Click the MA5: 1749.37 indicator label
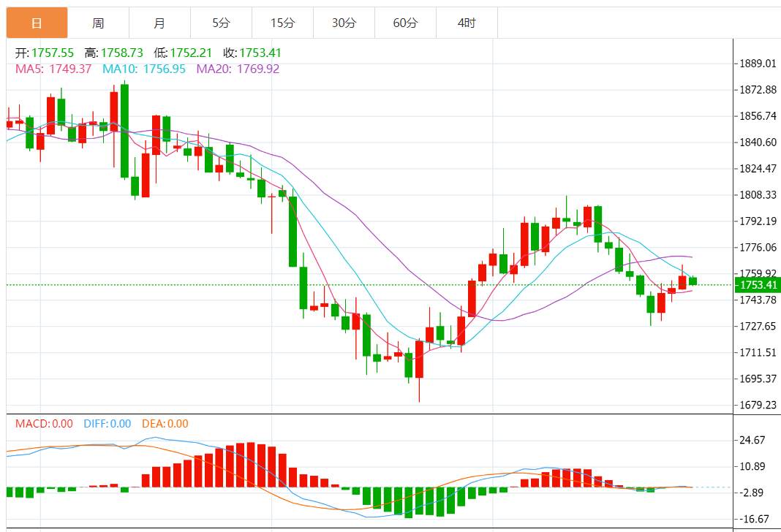 tap(53, 69)
